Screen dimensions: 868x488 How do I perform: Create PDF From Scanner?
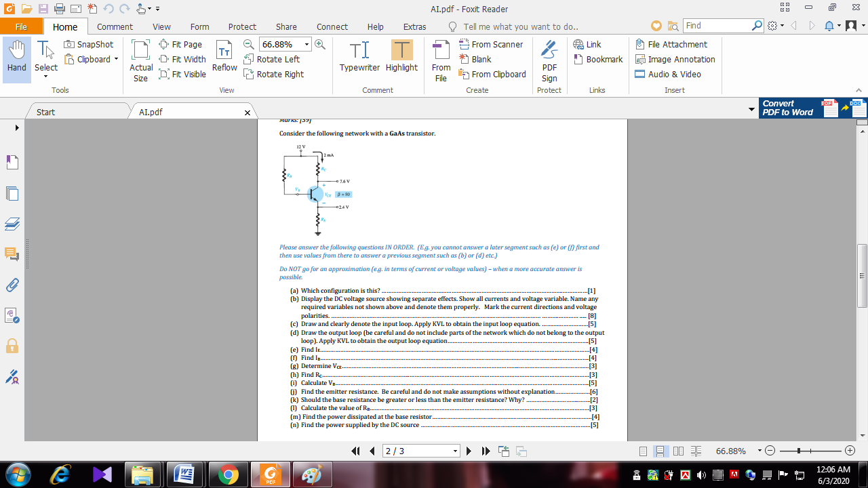coord(491,44)
